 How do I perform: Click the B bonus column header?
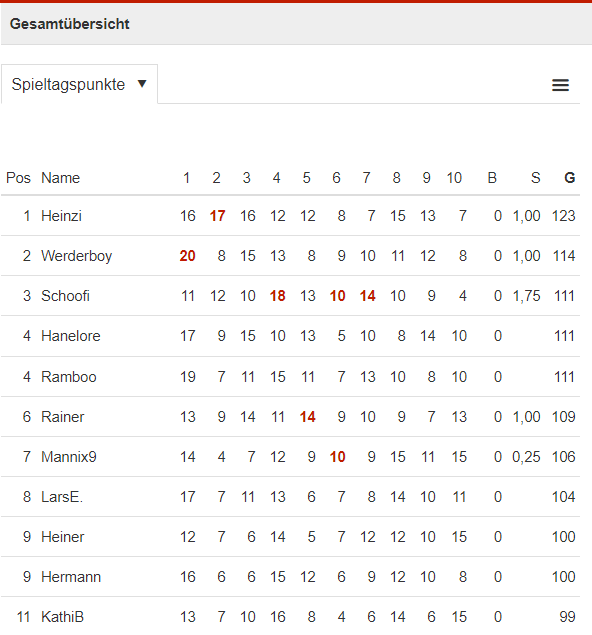[492, 178]
